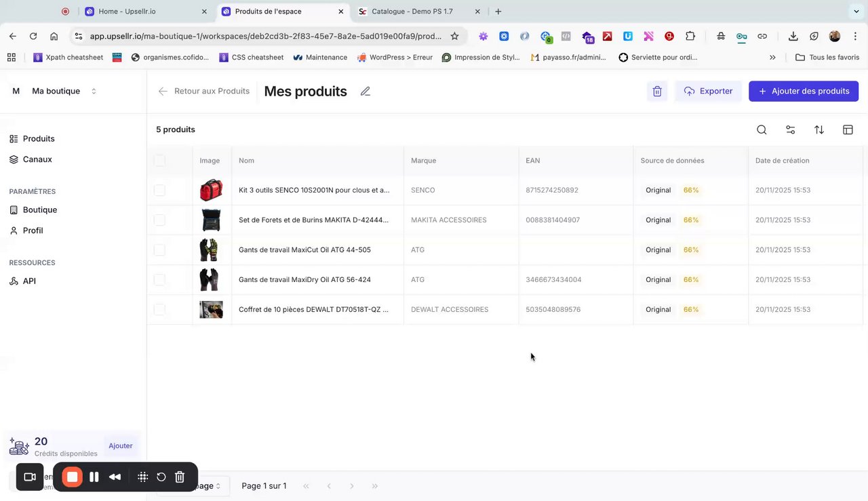This screenshot has height=501, width=868.
Task: Toggle the recorder camera icon
Action: pos(30,477)
